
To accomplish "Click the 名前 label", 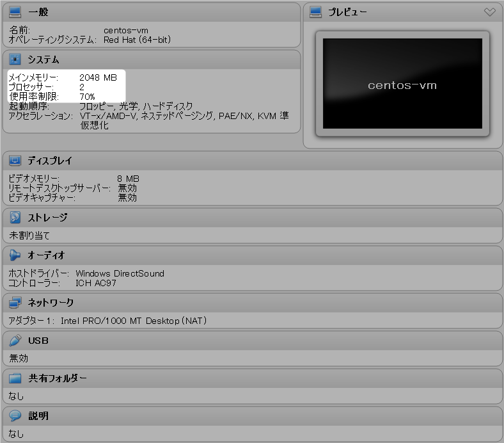I will (x=19, y=30).
